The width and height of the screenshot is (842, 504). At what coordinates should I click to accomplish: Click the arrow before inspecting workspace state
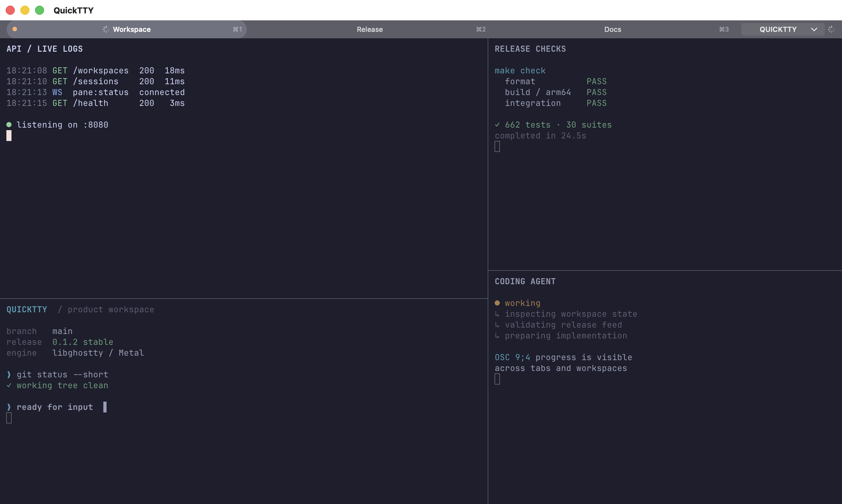tap(497, 314)
